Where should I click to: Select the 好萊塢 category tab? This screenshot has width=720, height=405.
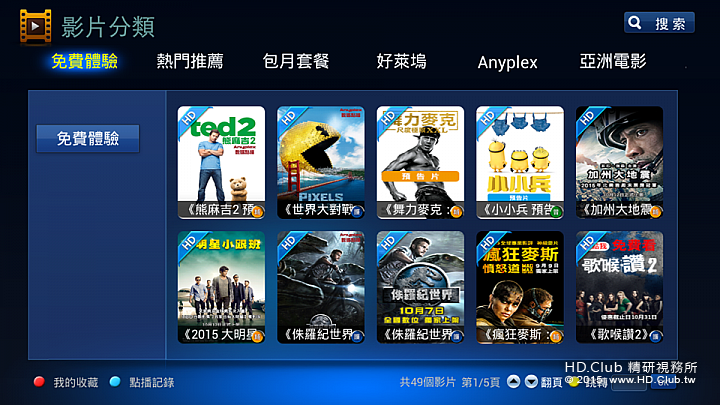(401, 61)
